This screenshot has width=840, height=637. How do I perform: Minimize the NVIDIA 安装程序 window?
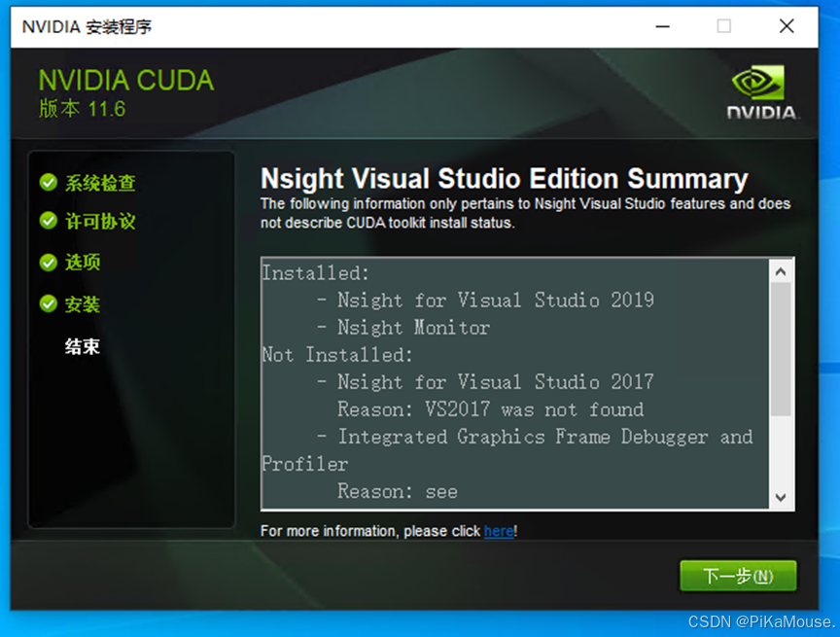663,26
